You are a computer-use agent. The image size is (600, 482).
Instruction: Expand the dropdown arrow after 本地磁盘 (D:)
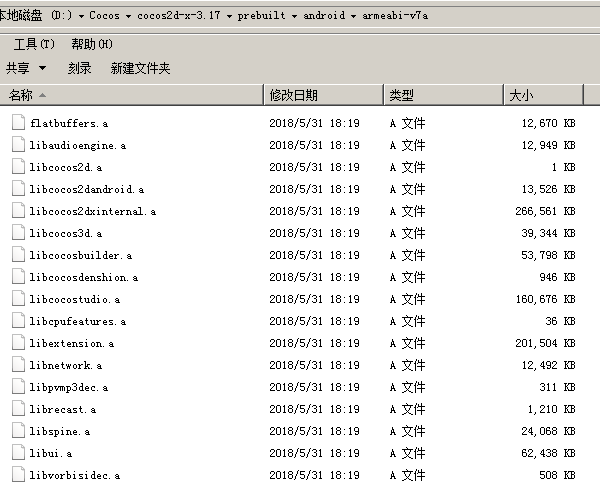pos(81,16)
